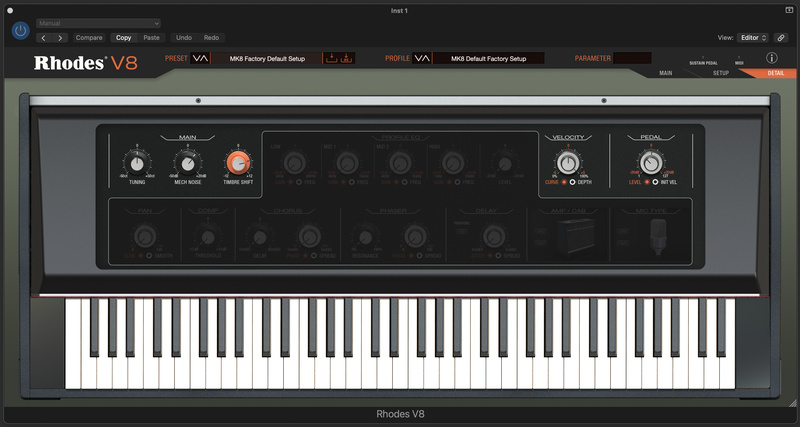Click the PEDAL knob
The width and height of the screenshot is (800, 427).
coord(651,163)
